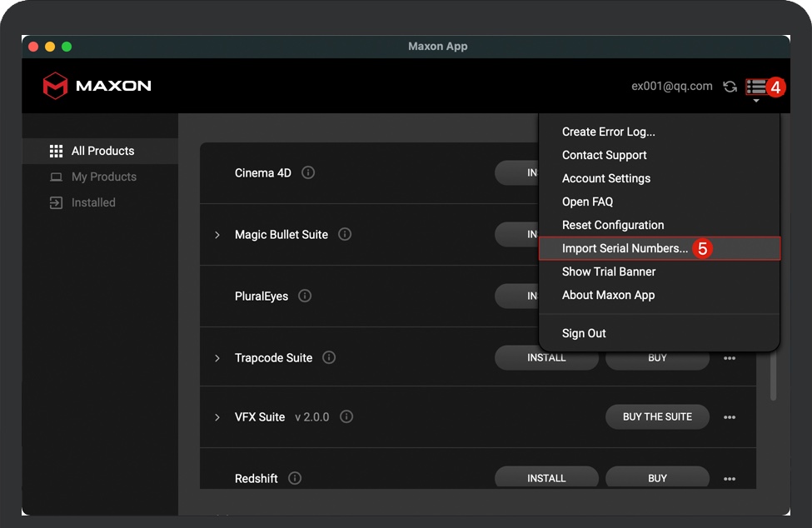Click the info icon next to Cinema 4D
The width and height of the screenshot is (812, 528).
tap(308, 173)
